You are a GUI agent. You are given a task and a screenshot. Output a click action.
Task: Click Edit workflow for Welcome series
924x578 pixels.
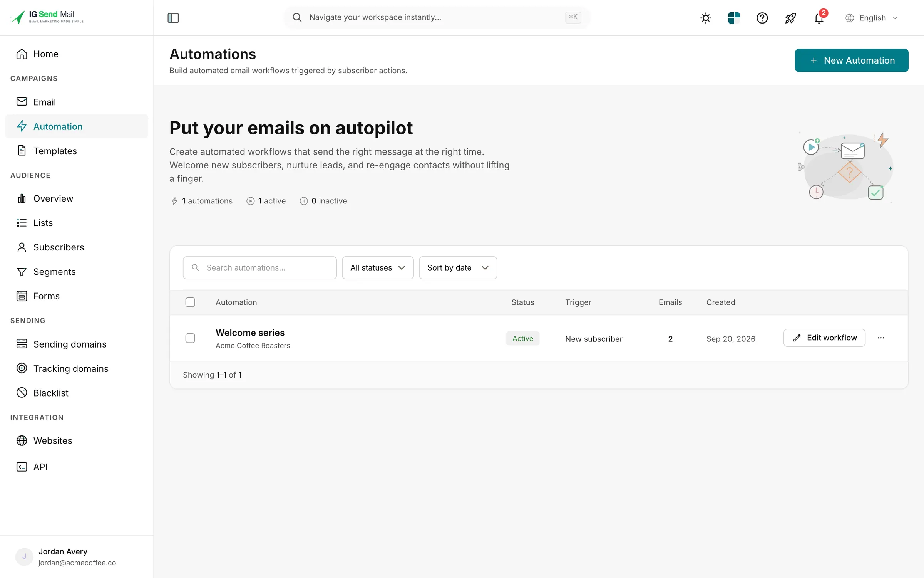click(x=824, y=338)
